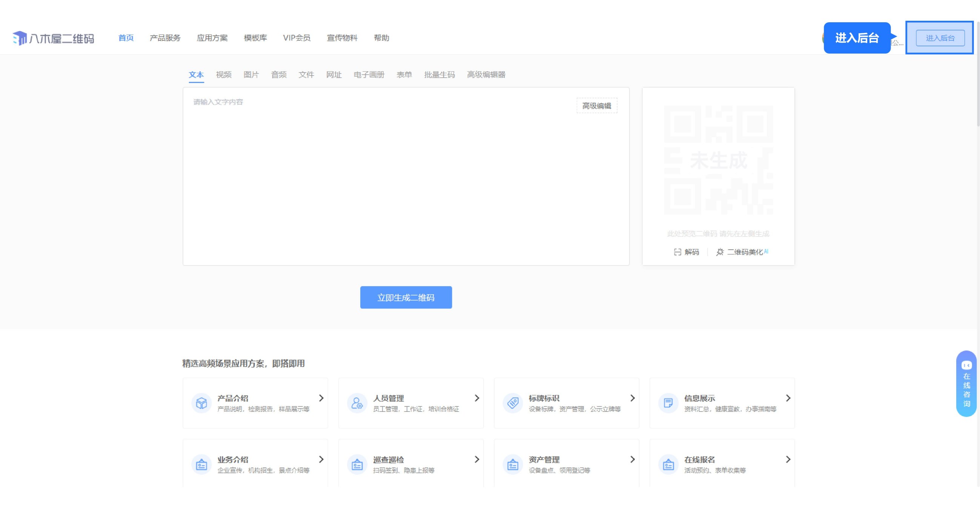Open the VIP会员 page
The image size is (980, 505).
[x=297, y=38]
